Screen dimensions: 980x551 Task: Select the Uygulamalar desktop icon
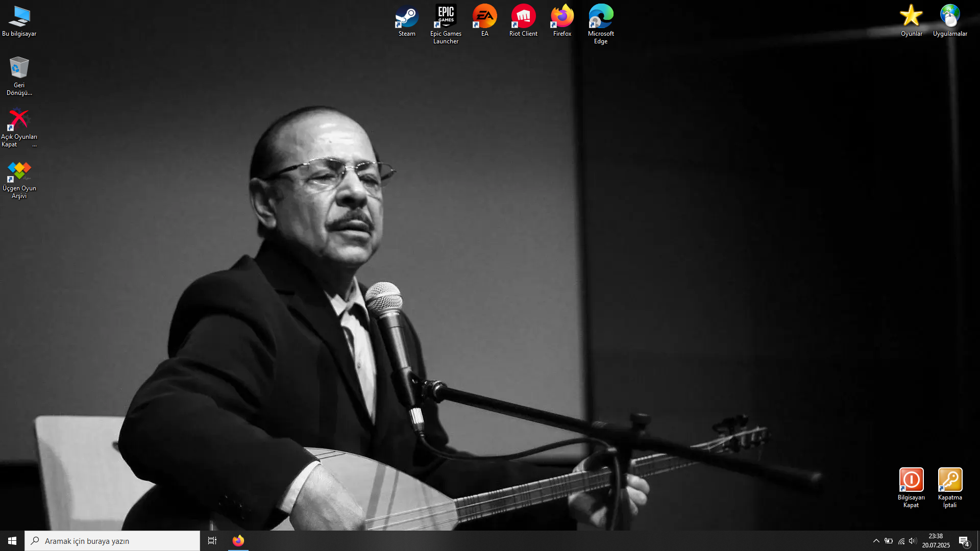[x=950, y=21]
